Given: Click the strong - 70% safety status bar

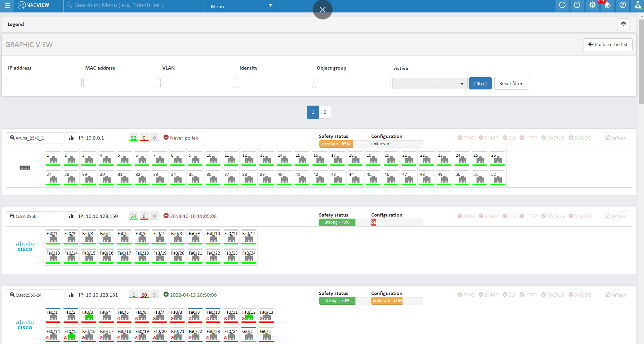Looking at the screenshot, I should click(337, 222).
